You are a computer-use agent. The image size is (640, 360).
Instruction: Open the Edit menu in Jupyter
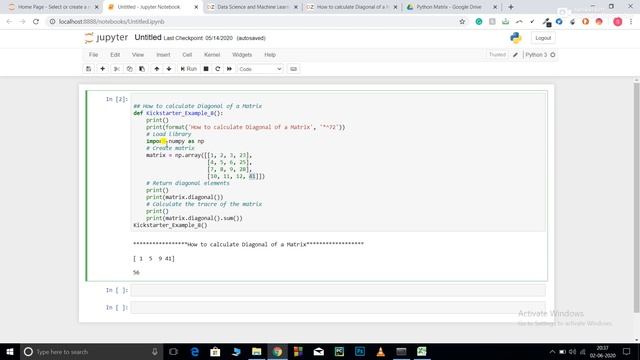pos(115,55)
